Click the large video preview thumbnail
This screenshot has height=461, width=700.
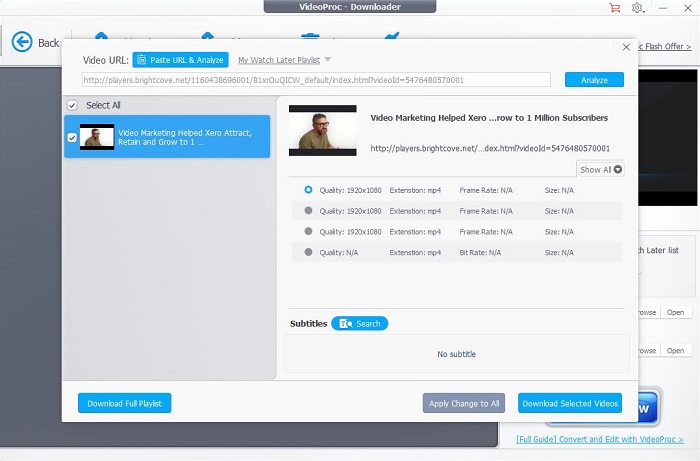[x=323, y=130]
